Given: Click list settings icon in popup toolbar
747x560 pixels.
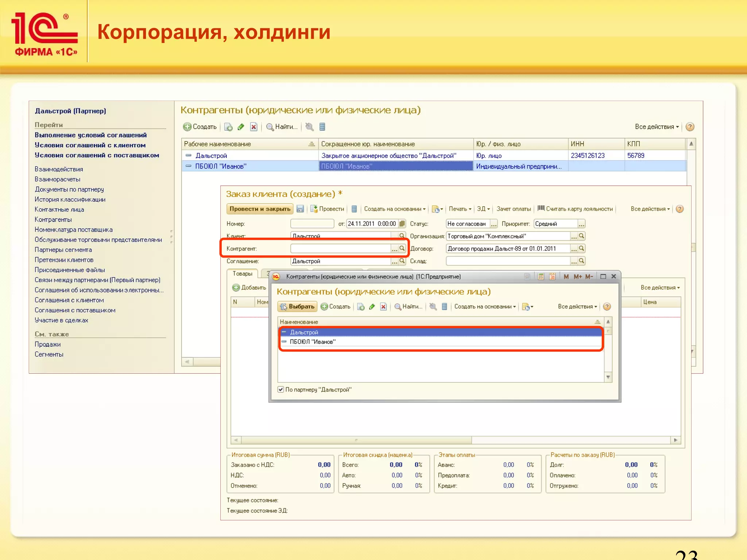Looking at the screenshot, I should pos(444,307).
